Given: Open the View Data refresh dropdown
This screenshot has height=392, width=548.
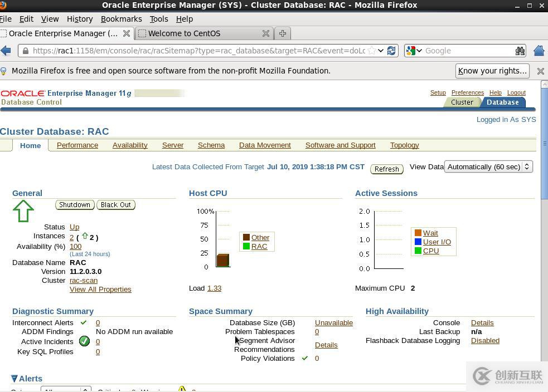Looking at the screenshot, I should 488,166.
